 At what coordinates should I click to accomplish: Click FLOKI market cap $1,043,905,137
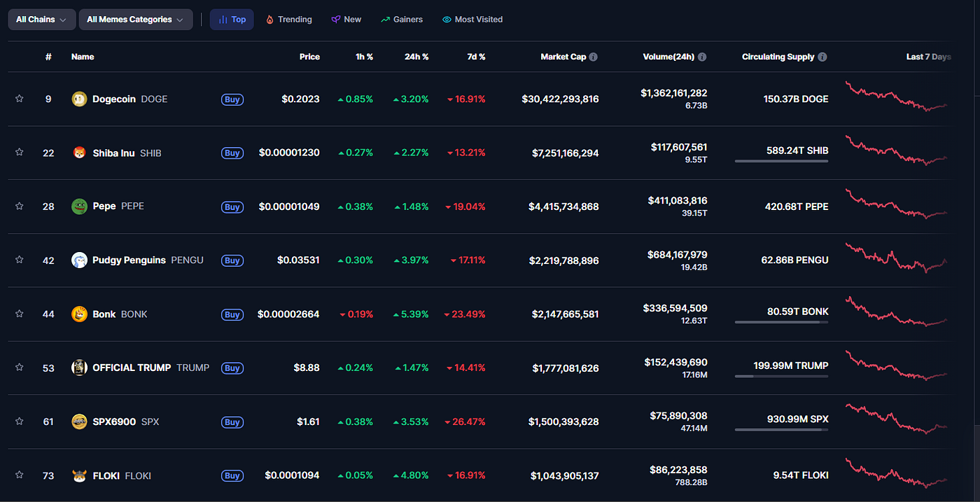pos(565,475)
